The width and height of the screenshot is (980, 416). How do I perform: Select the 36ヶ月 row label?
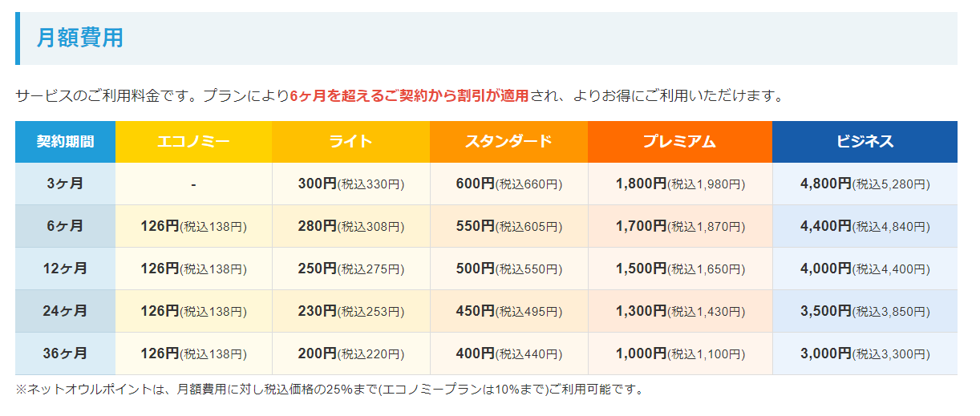pyautogui.click(x=65, y=353)
